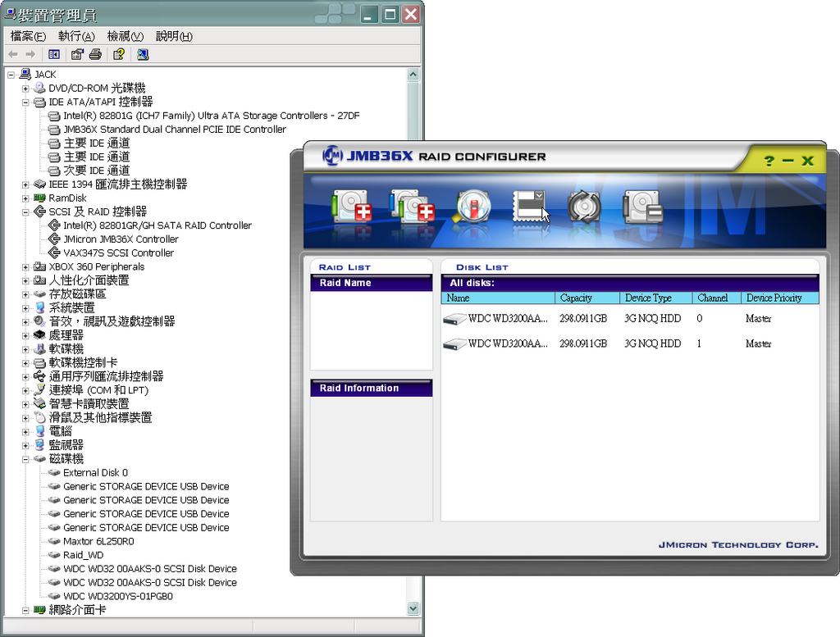Screen dimensions: 840x637
Task: Select JMB36X Standard Dual Channel PCIE IDE Controller
Action: pos(175,130)
